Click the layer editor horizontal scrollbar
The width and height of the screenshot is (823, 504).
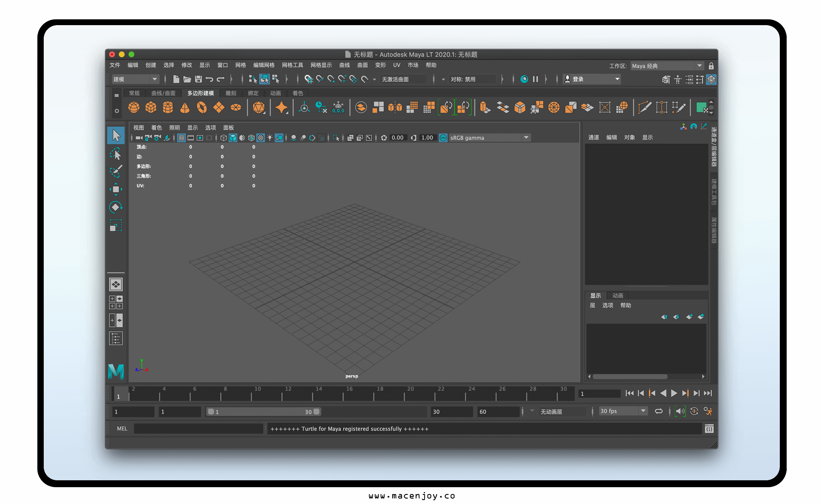point(630,377)
